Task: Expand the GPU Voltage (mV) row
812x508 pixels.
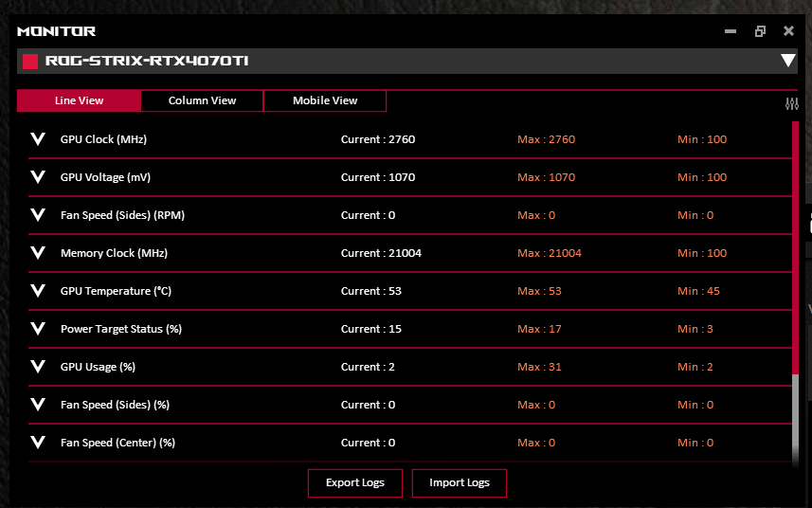Action: [x=38, y=176]
